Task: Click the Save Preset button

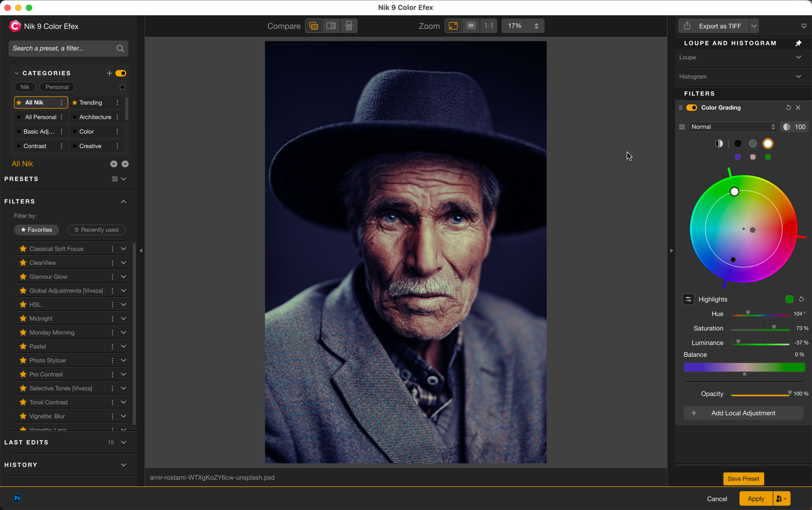Action: (x=743, y=478)
